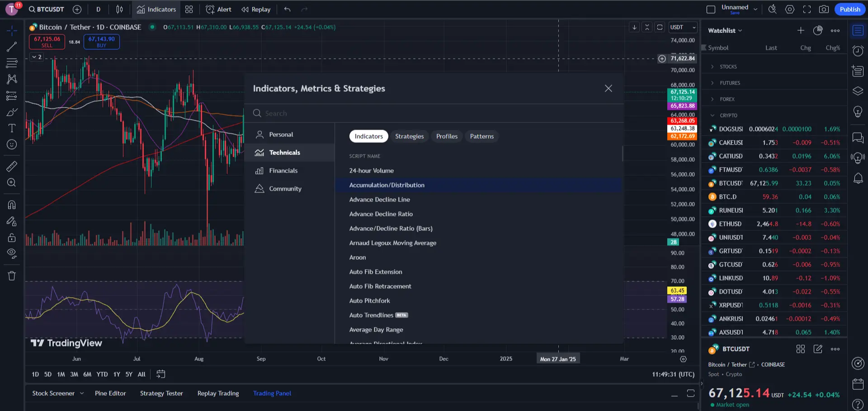The height and width of the screenshot is (411, 868).
Task: Open candle chart style selector
Action: coord(119,9)
